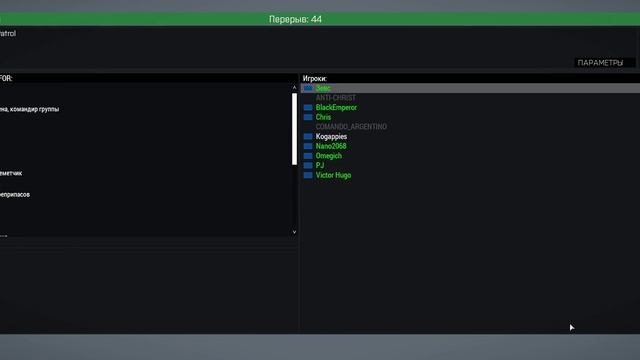Viewport: 640px width, 360px height.
Task: Select player name PJ
Action: pos(320,166)
